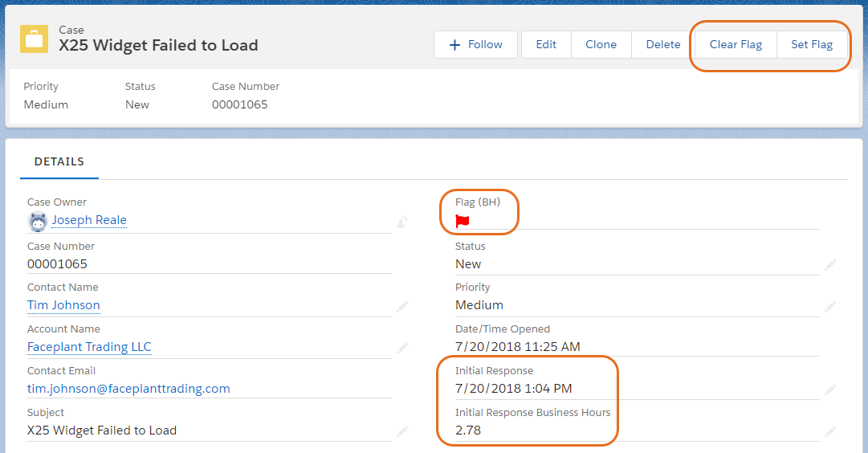The height and width of the screenshot is (453, 868).
Task: Click the Clear Flag button
Action: point(736,44)
